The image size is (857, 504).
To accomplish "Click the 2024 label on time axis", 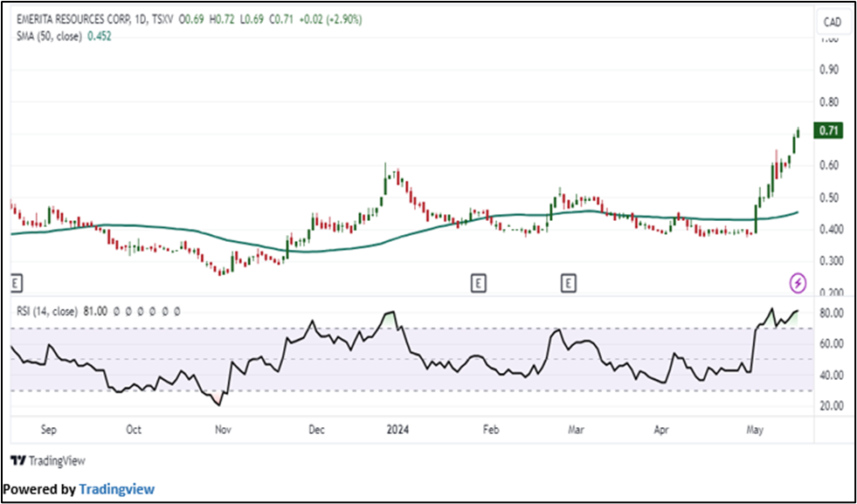I will coord(397,430).
